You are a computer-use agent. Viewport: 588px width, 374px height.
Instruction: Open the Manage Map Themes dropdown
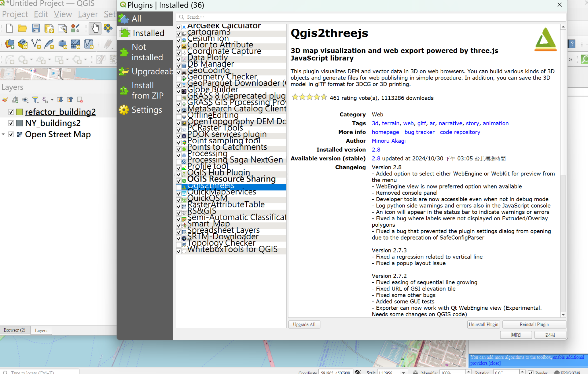(26, 100)
